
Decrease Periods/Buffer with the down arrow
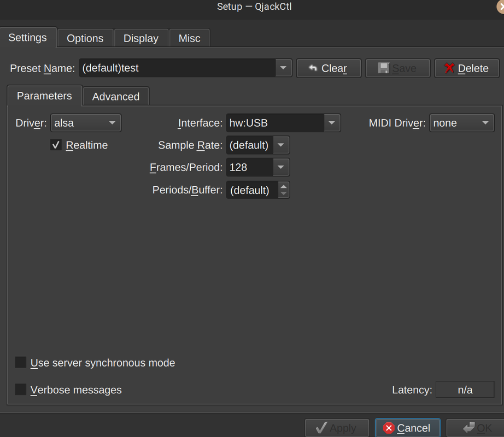click(284, 193)
